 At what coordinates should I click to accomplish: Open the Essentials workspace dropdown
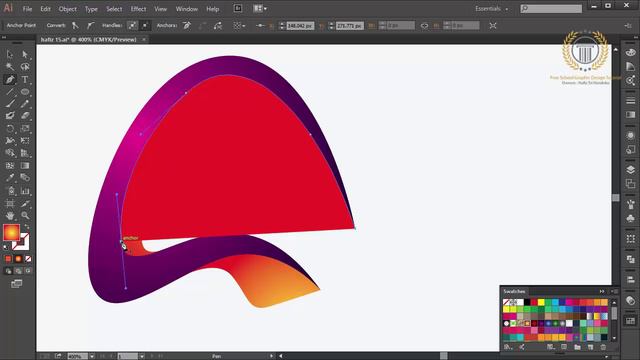(x=491, y=9)
